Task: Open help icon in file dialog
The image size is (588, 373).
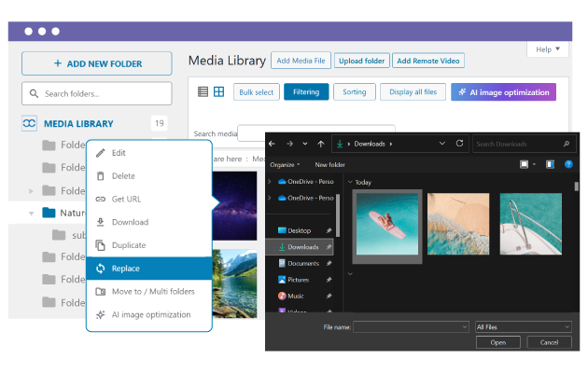Action: (x=567, y=164)
